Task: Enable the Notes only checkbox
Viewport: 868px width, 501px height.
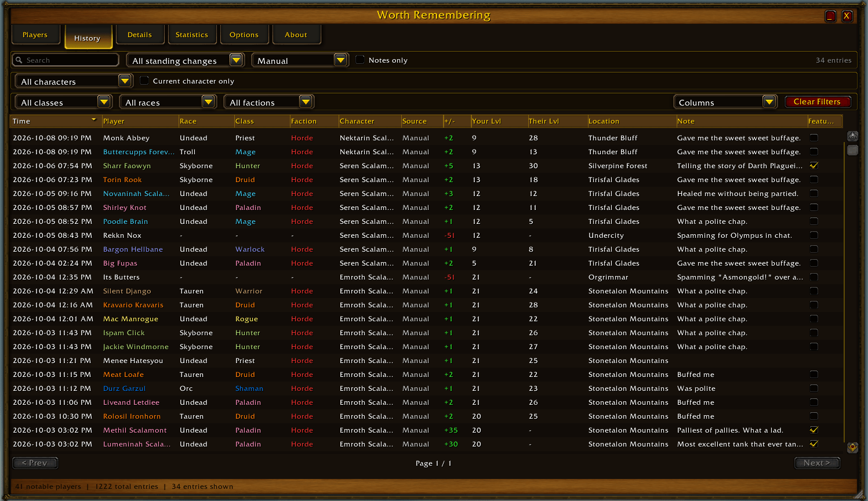Action: [359, 59]
